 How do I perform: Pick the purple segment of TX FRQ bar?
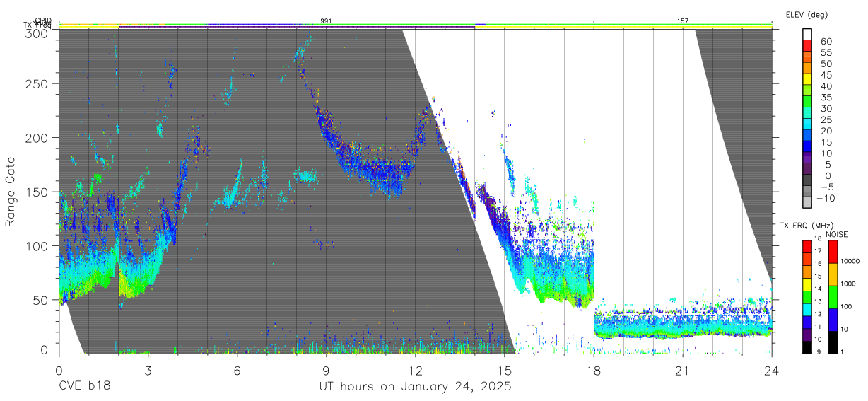(807, 335)
